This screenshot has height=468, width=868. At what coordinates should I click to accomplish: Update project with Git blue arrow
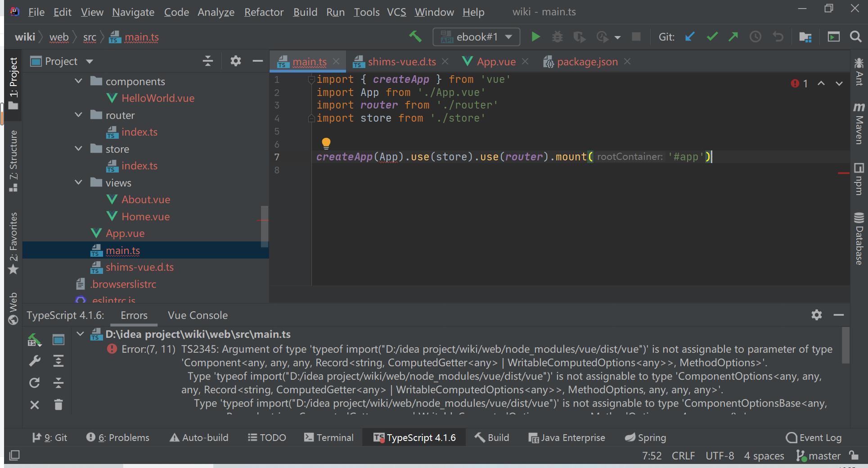(x=689, y=36)
